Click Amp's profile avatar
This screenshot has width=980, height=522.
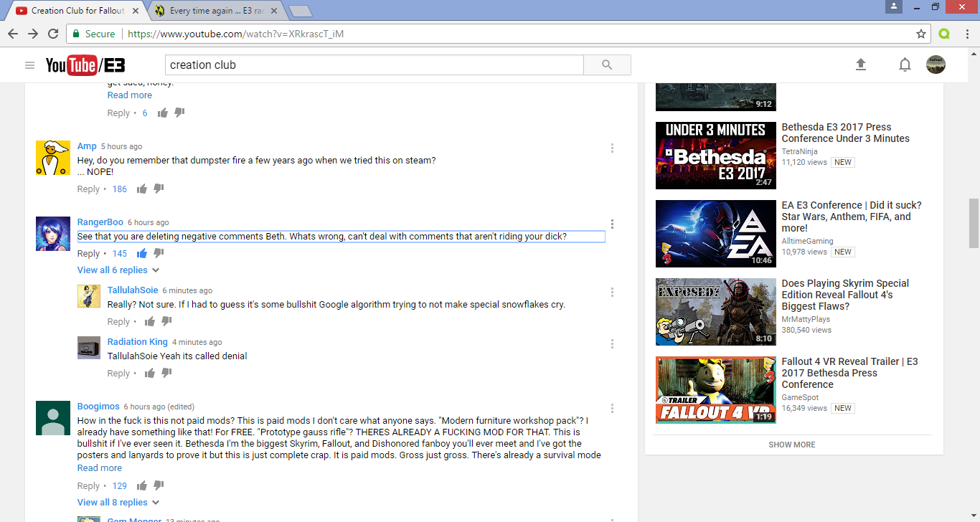click(53, 158)
